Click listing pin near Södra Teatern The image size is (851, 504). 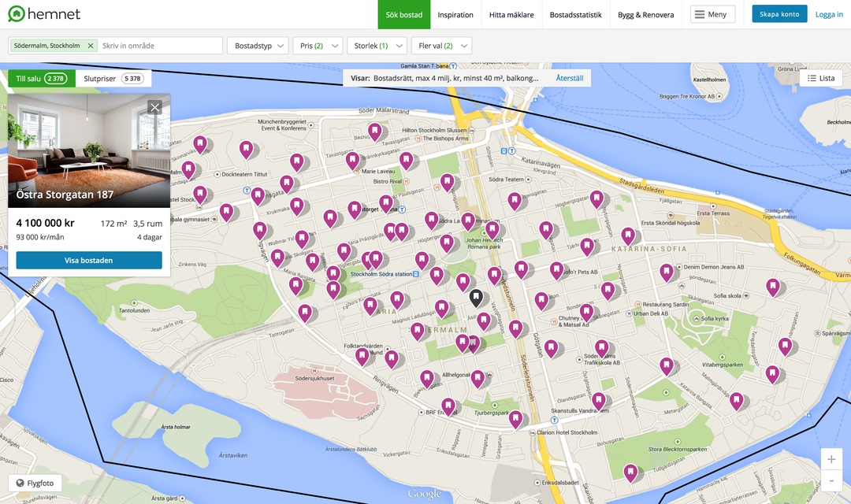tap(514, 201)
